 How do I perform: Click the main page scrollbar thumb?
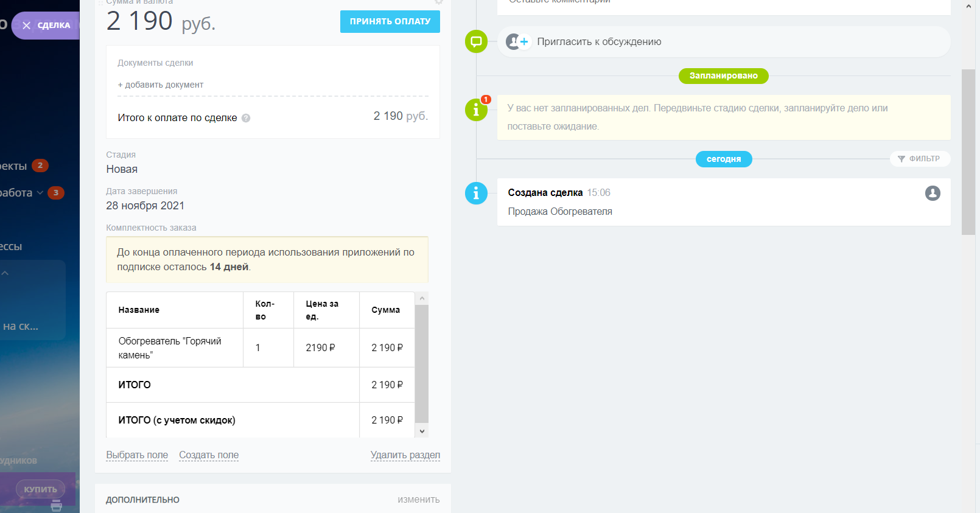(x=968, y=152)
